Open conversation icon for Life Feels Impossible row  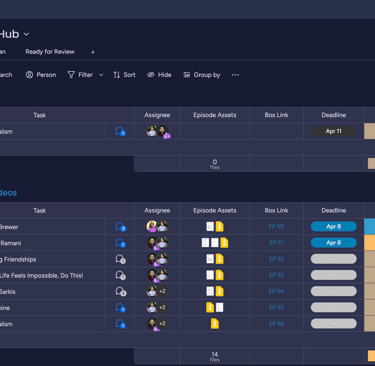pyautogui.click(x=120, y=275)
